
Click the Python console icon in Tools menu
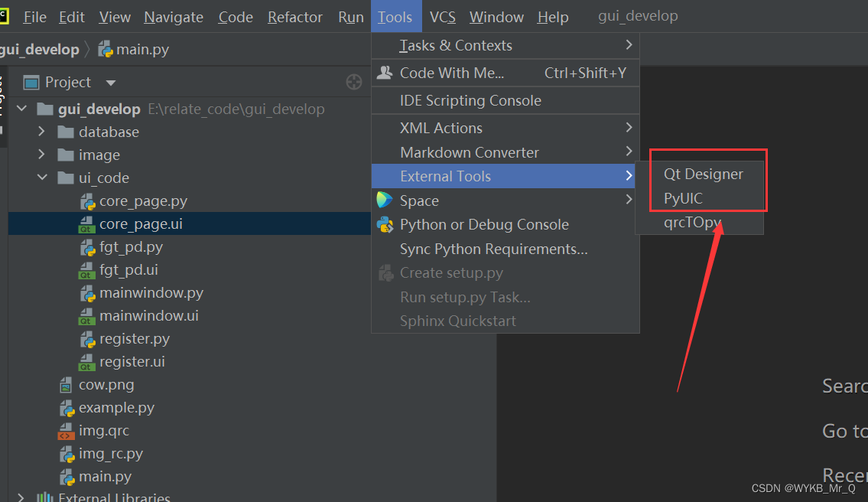click(385, 224)
